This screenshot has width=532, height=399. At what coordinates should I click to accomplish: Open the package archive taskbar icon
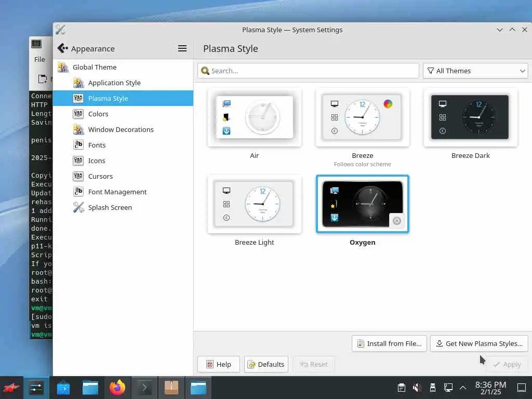(x=171, y=388)
